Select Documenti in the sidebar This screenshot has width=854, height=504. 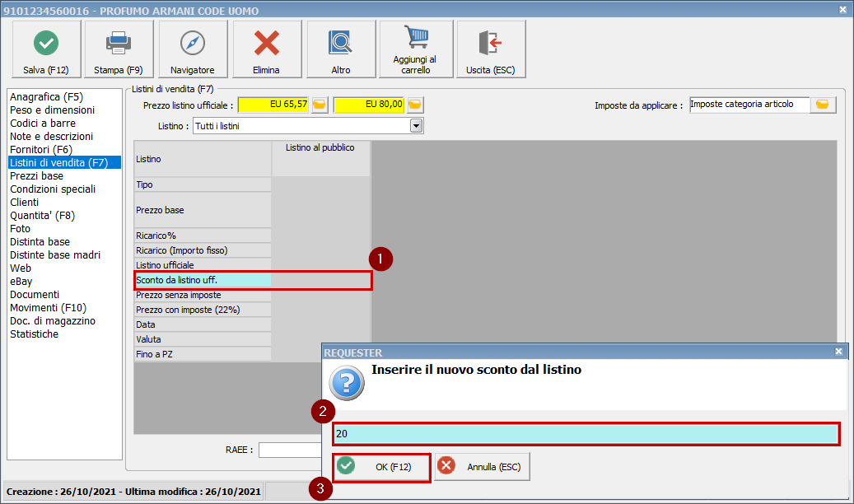pyautogui.click(x=35, y=294)
